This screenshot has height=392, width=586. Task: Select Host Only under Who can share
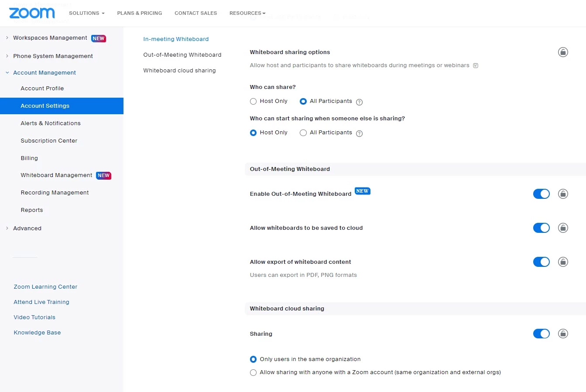253,101
